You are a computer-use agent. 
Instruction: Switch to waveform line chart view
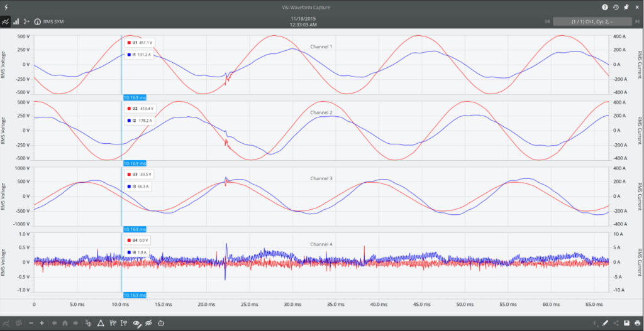coord(6,21)
